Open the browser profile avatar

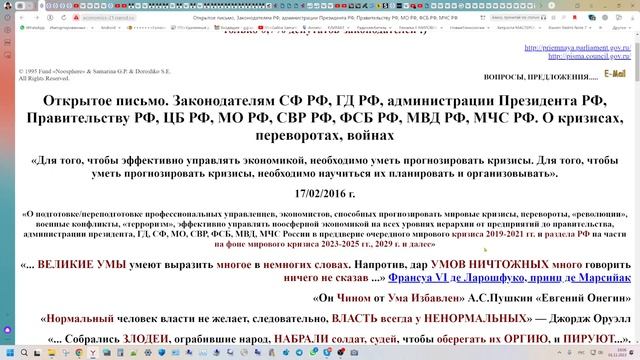tap(7, 5)
